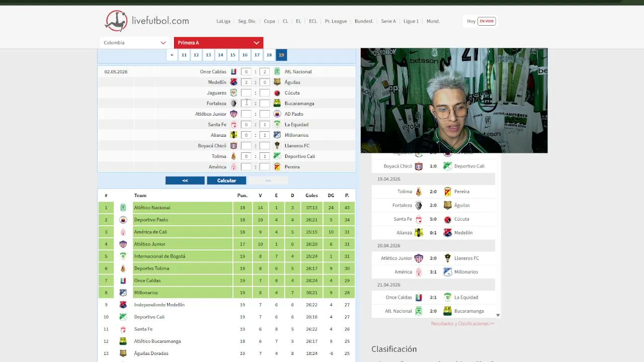Select matchday 11 tab
The width and height of the screenshot is (644, 362).
pos(184,55)
